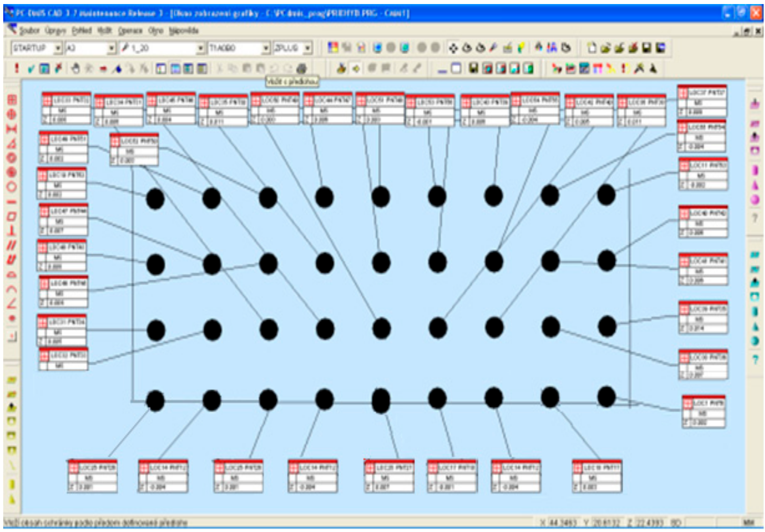Image resolution: width=765 pixels, height=532 pixels.
Task: Click the Distance dimension icon
Action: [x=12, y=129]
